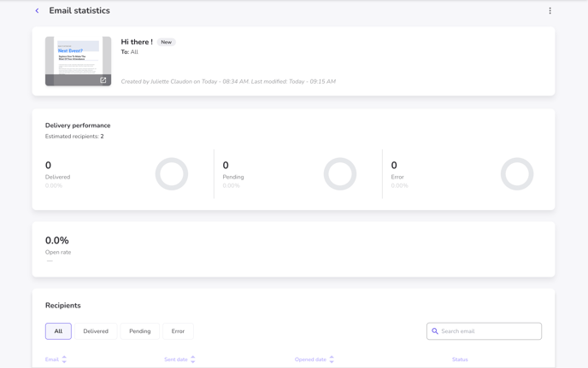Sort recipients by Sent date arrows
Viewport: 588px width, 368px height.
193,359
